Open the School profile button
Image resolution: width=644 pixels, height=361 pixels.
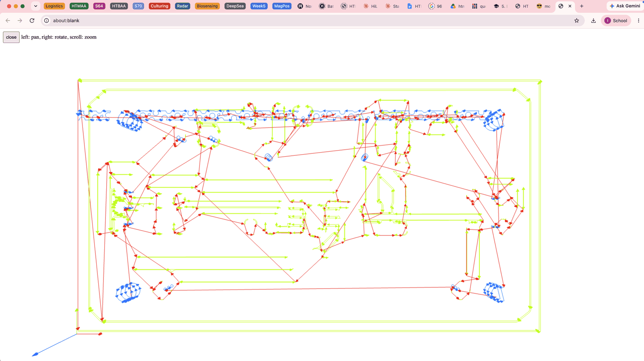point(616,21)
